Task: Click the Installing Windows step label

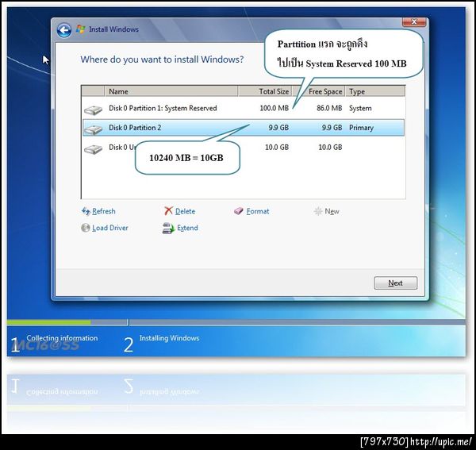Action: (x=169, y=338)
